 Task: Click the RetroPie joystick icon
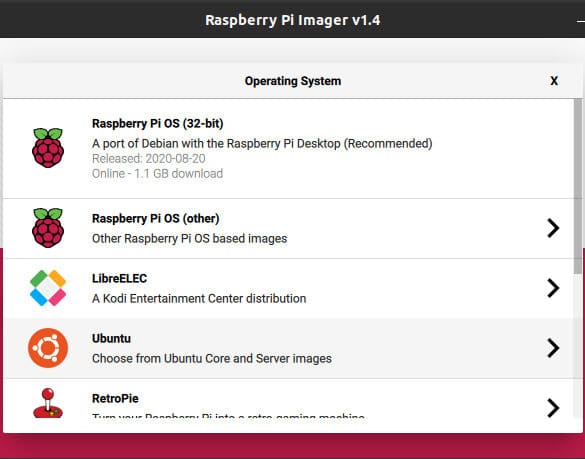click(48, 403)
